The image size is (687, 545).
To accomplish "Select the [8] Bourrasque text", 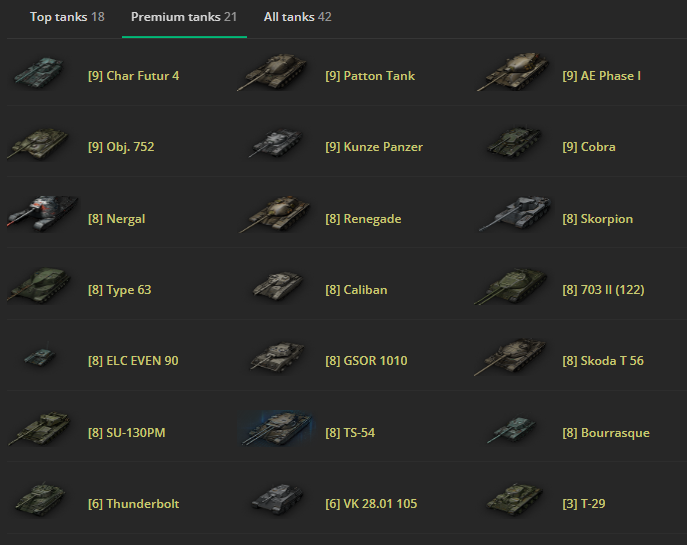I will (606, 433).
